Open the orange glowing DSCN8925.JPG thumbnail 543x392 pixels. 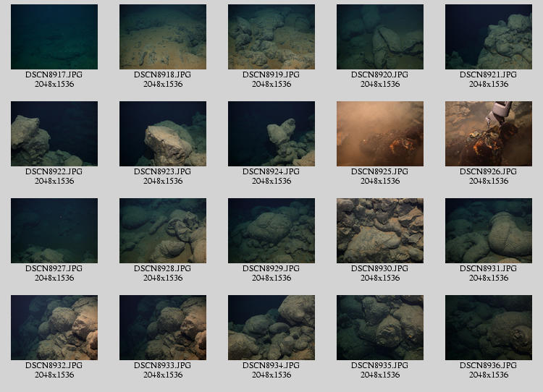tap(380, 134)
